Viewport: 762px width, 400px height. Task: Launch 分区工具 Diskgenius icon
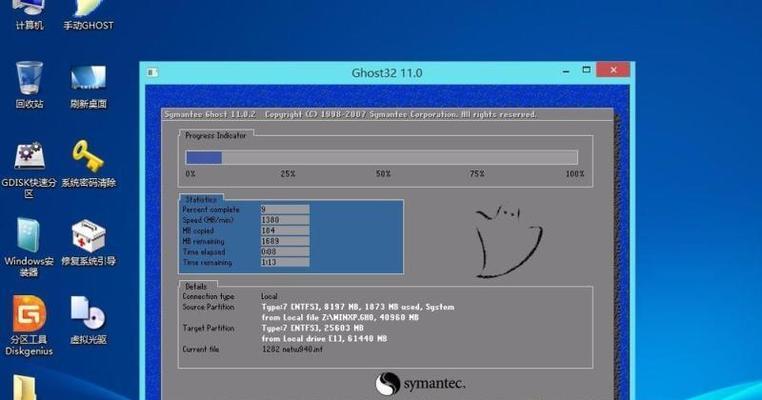pos(29,325)
